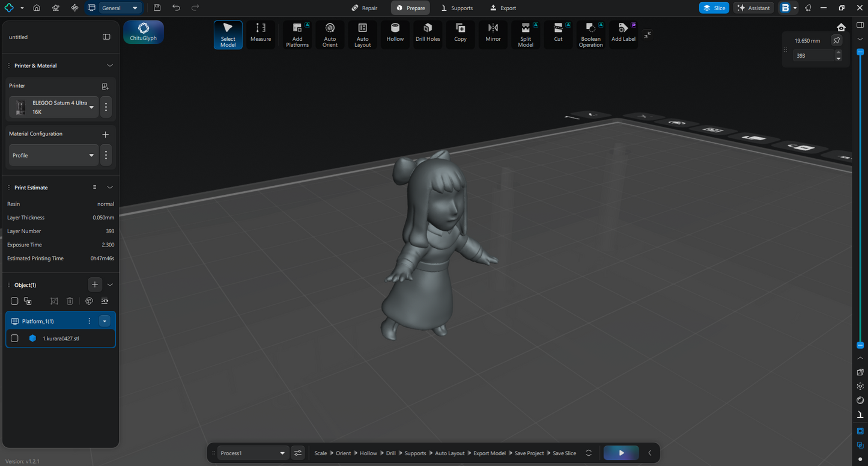This screenshot has height=466, width=868.
Task: Collapse the bottom process bar with the left chevron
Action: point(649,453)
